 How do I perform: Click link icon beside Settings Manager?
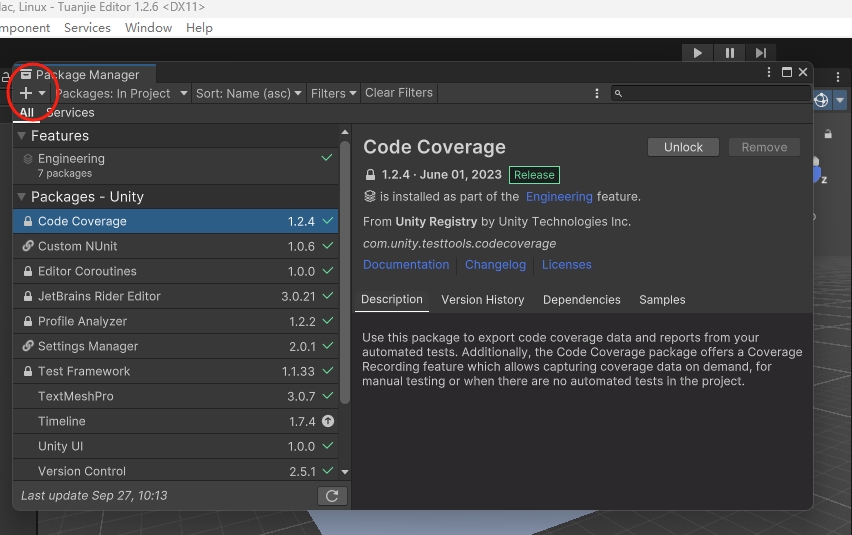tap(28, 346)
